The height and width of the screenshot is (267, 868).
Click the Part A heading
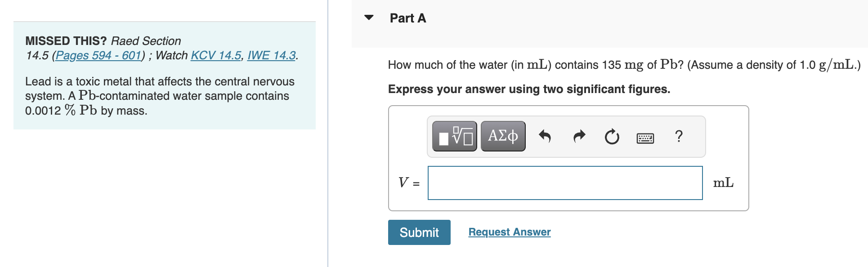[407, 18]
